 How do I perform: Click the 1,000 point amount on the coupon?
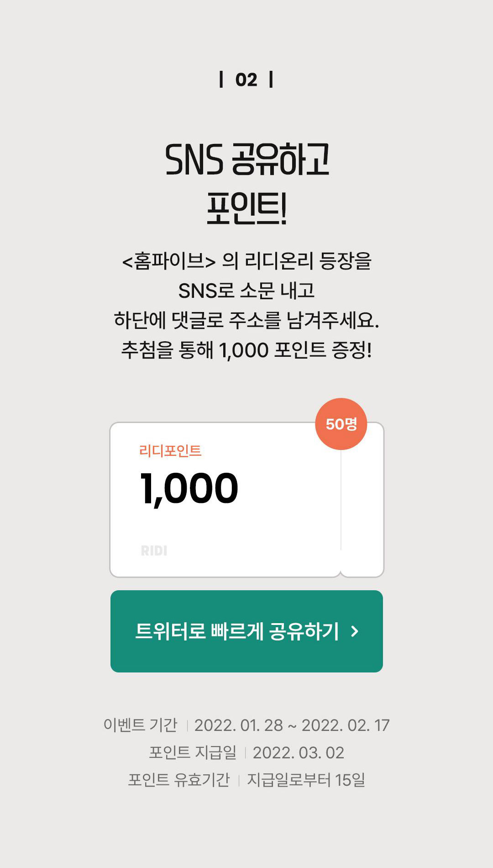pos(189,489)
